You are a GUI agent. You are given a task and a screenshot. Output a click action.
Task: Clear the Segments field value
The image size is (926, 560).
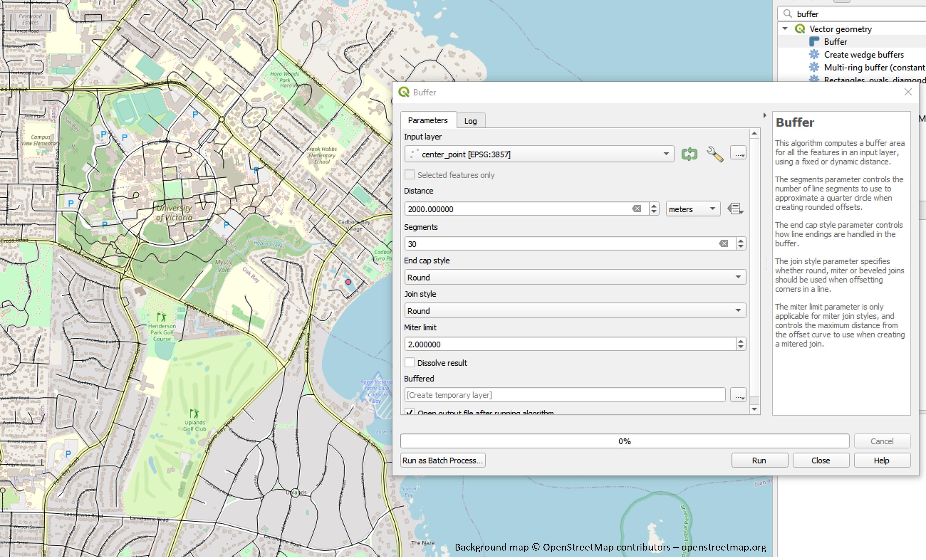coord(723,244)
